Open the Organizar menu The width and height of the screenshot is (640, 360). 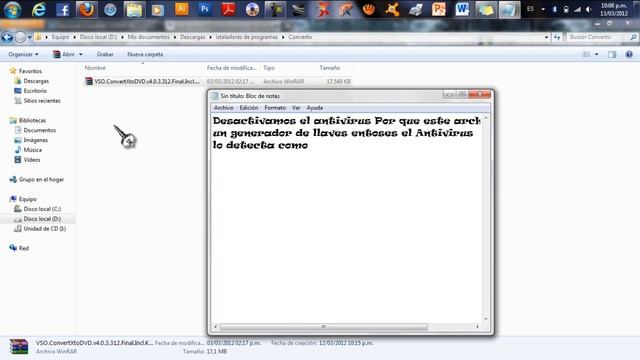23,54
